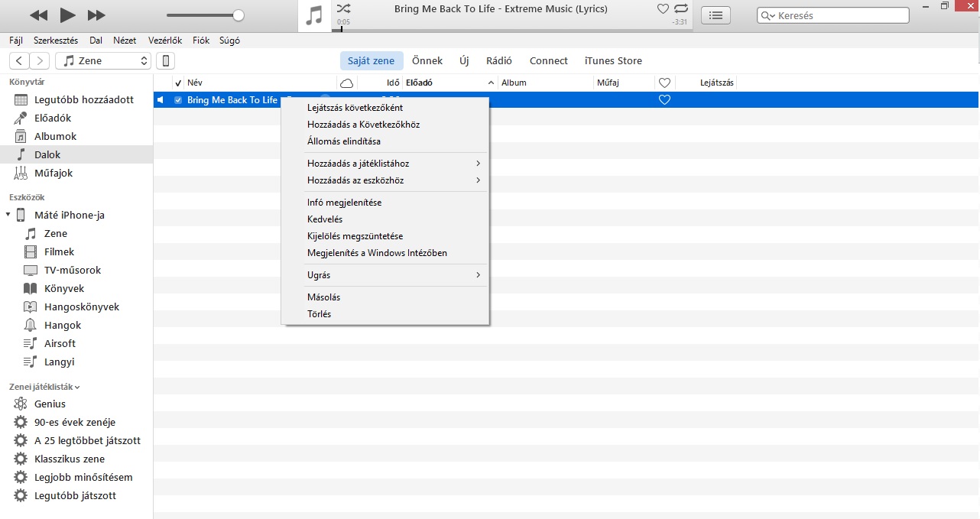Open 90-es évek zenéje smart playlist
The width and height of the screenshot is (980, 519).
[76, 423]
